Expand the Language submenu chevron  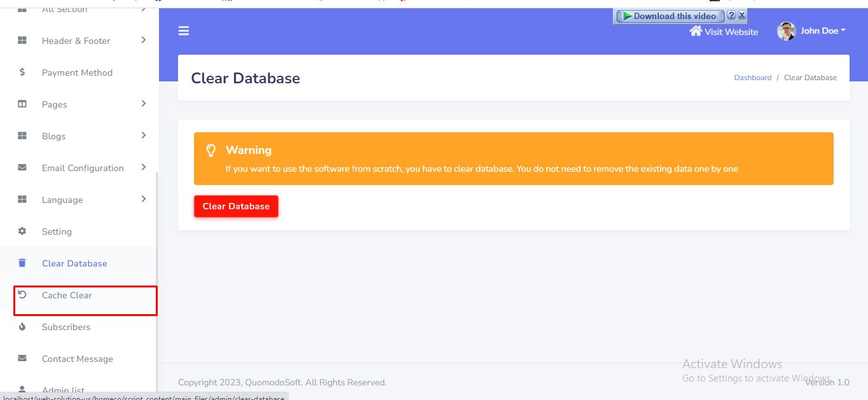coord(144,199)
